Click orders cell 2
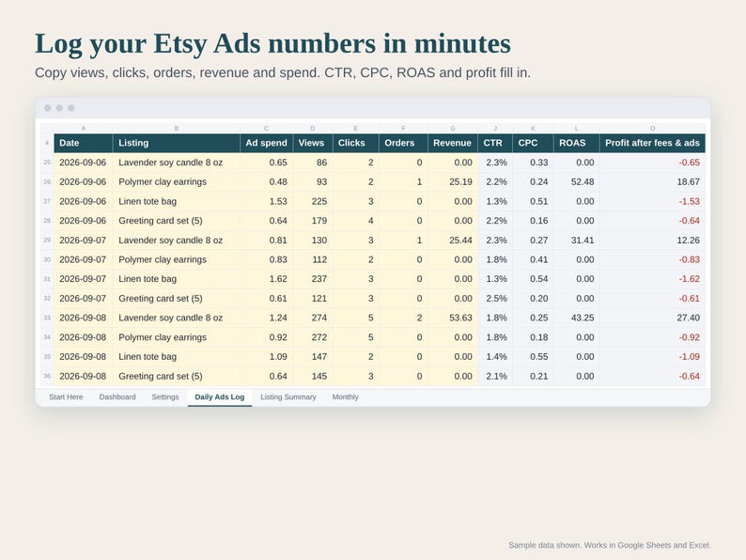Screen dimensions: 746x560 click(403, 318)
